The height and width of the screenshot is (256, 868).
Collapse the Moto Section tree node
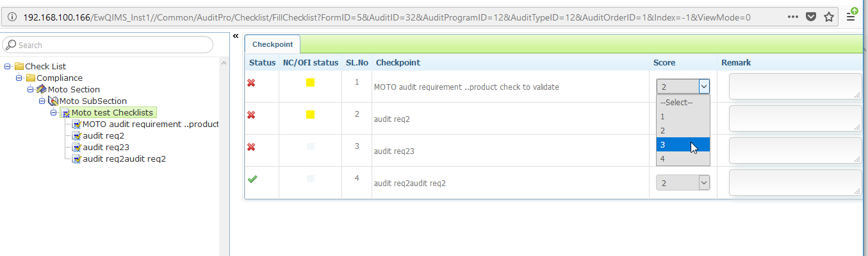click(x=31, y=89)
